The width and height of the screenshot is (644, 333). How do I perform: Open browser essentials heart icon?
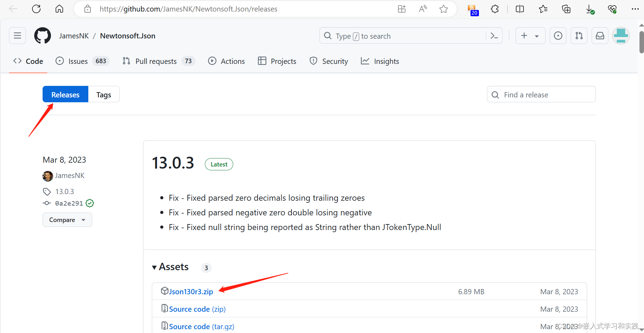(x=612, y=9)
